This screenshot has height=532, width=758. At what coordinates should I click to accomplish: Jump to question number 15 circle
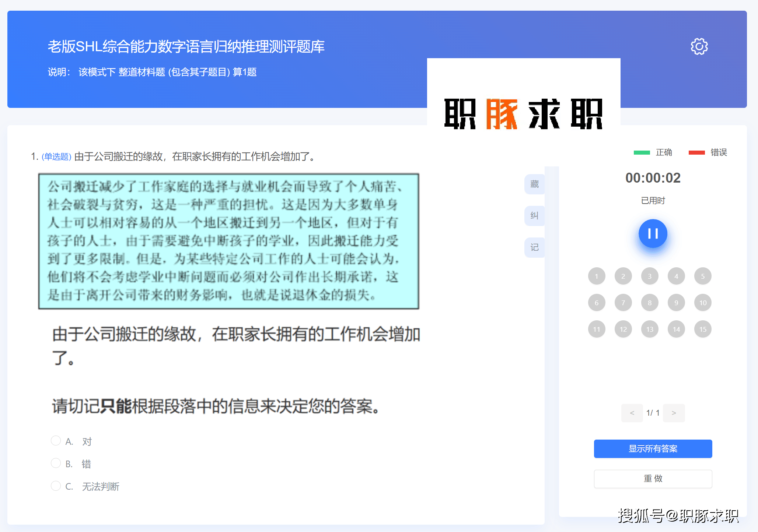coord(703,329)
